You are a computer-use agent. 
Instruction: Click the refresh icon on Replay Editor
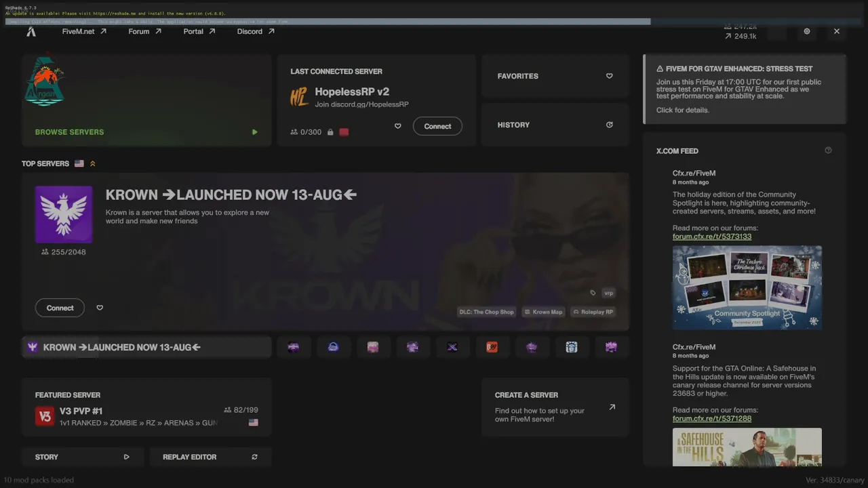(x=254, y=457)
